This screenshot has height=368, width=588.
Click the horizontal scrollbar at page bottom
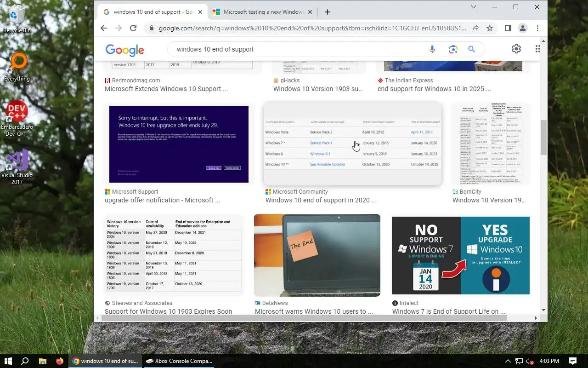point(304,318)
